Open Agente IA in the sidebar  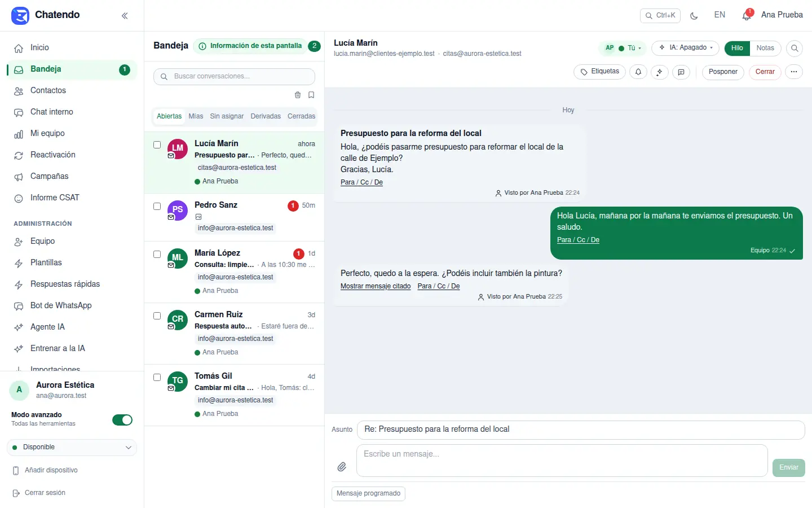pyautogui.click(x=72, y=327)
